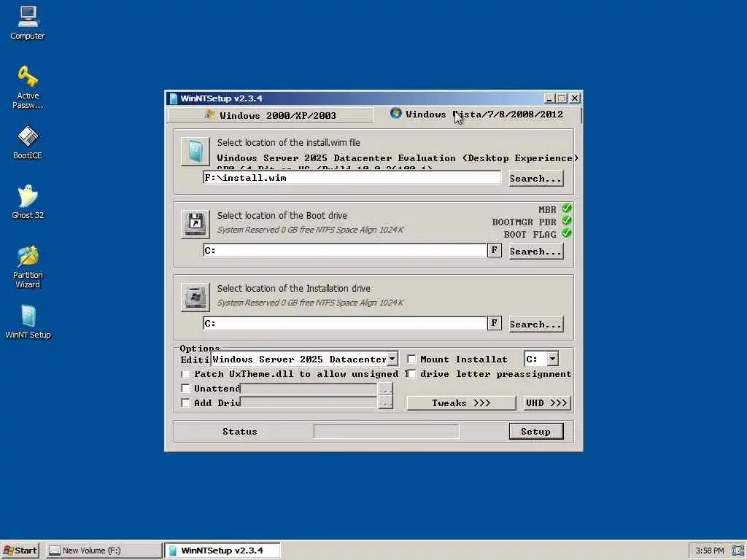Open WinNT Setup desktop shortcut
This screenshot has width=747, height=560.
28,322
